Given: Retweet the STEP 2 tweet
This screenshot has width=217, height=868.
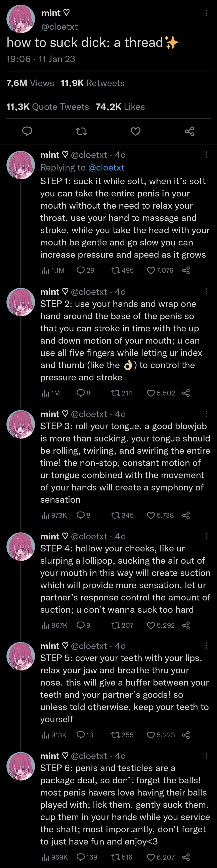Looking at the screenshot, I should click(x=116, y=393).
